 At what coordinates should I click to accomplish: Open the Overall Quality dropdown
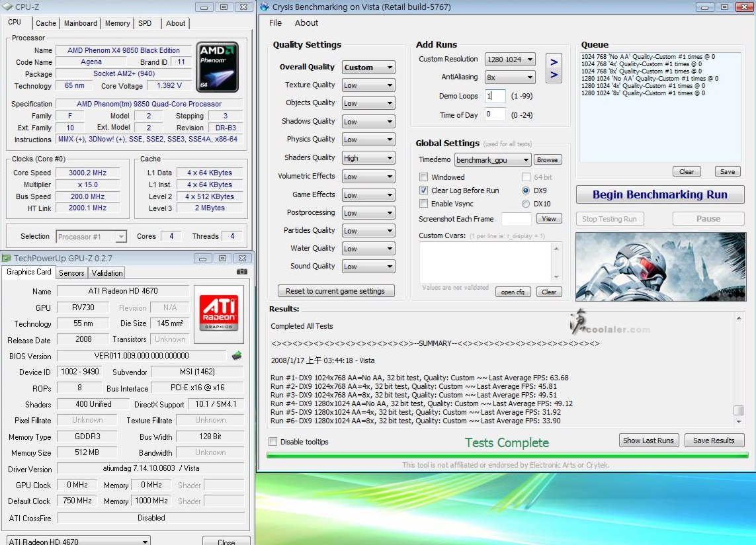(368, 67)
